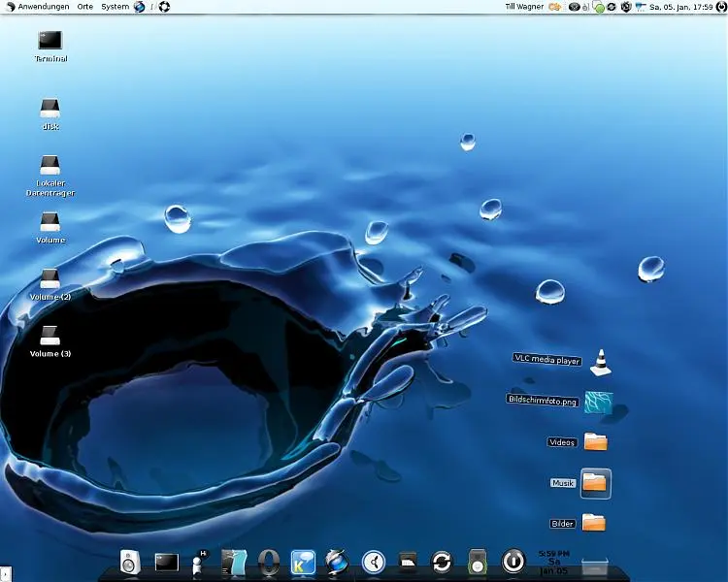Open the Terminal desktop icon
This screenshot has height=582, width=728.
[50, 41]
